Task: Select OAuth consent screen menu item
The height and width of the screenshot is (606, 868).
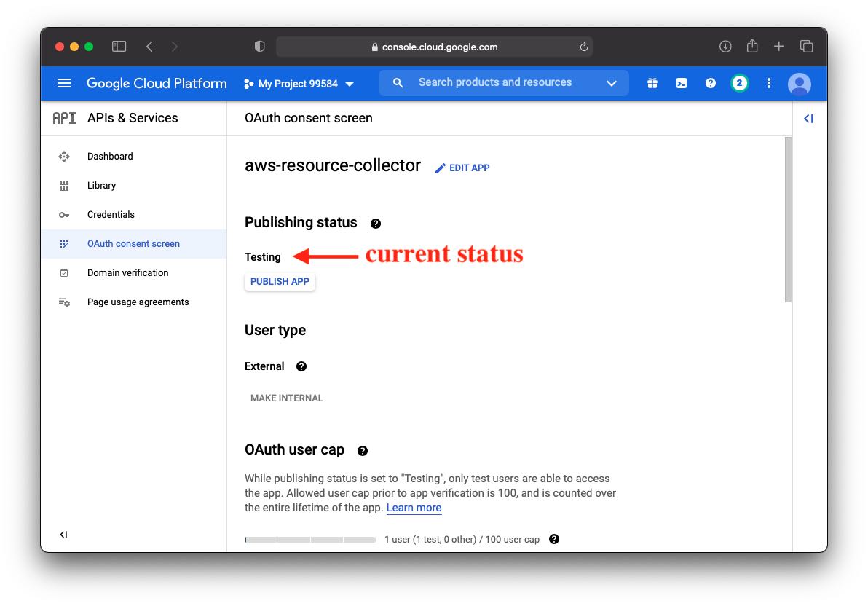Action: [134, 244]
